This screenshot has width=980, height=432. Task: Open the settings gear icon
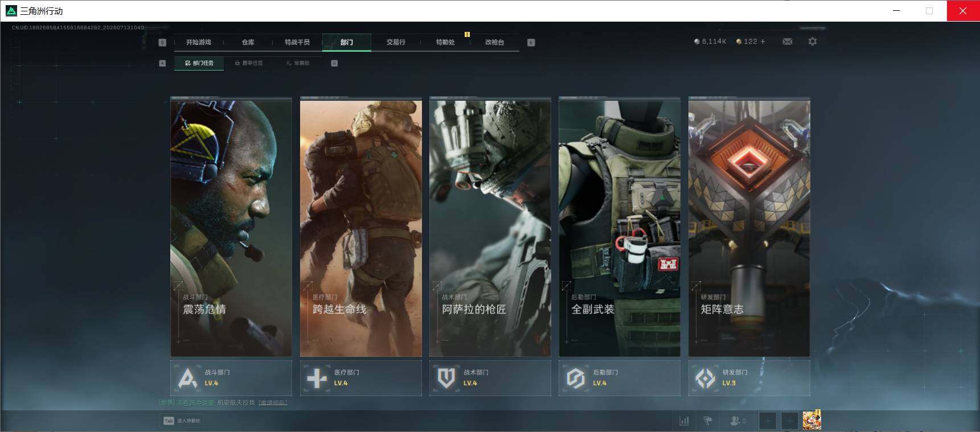point(813,42)
